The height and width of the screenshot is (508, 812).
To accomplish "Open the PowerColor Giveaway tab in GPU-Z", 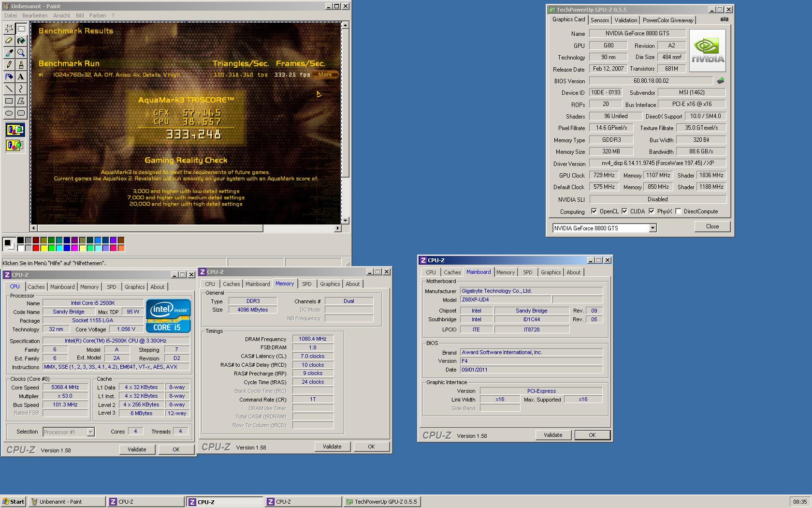I will pos(668,20).
